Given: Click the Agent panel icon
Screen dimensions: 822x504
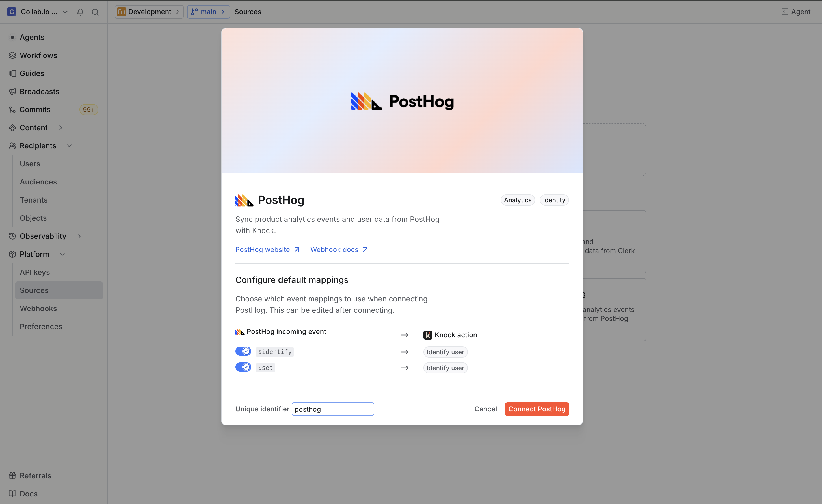Looking at the screenshot, I should (785, 12).
